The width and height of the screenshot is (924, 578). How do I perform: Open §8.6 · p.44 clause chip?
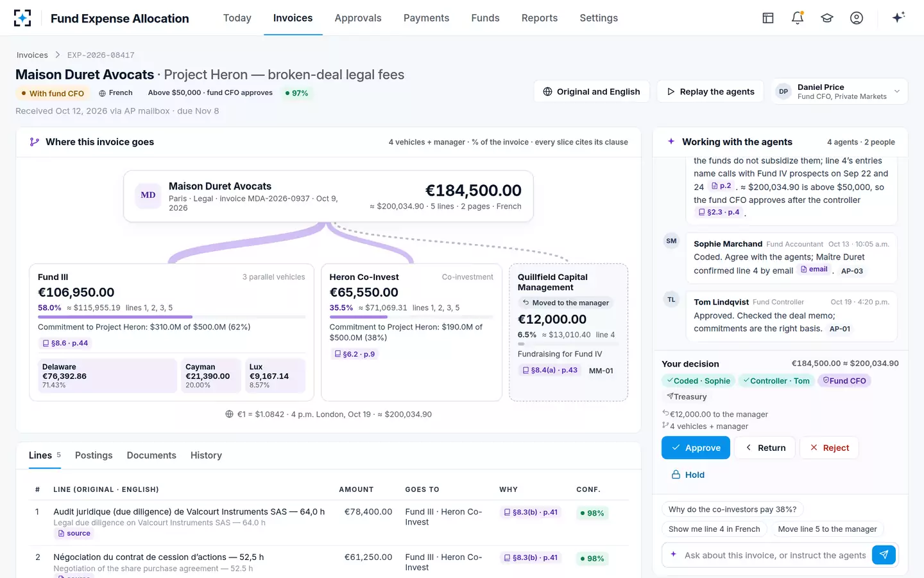pos(65,343)
